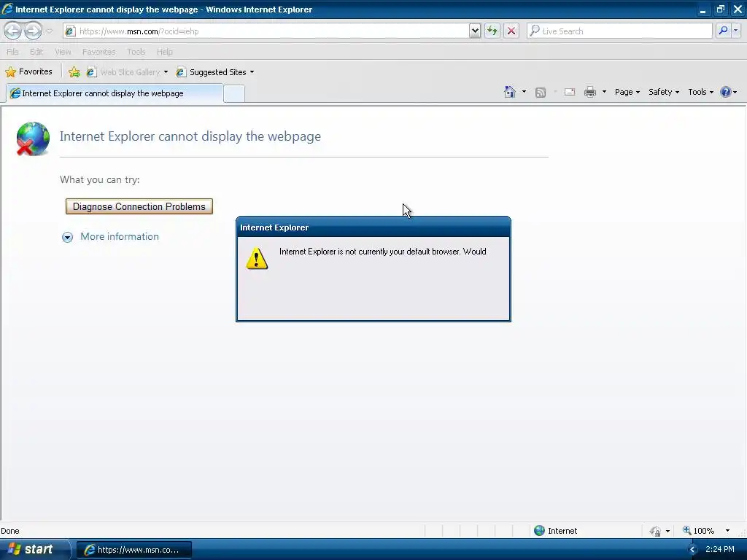Restore down the browser window
The image size is (747, 560).
point(720,9)
